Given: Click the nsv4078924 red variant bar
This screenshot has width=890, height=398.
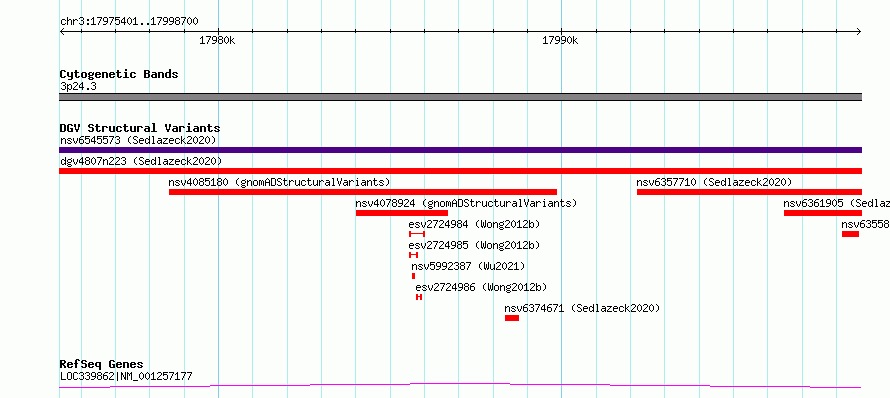Looking at the screenshot, I should tap(402, 213).
